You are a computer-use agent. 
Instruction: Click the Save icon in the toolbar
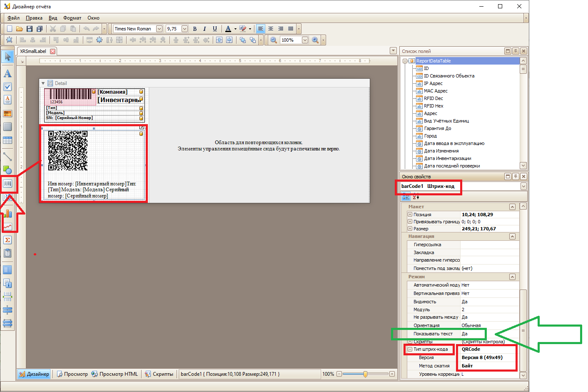tap(30, 29)
